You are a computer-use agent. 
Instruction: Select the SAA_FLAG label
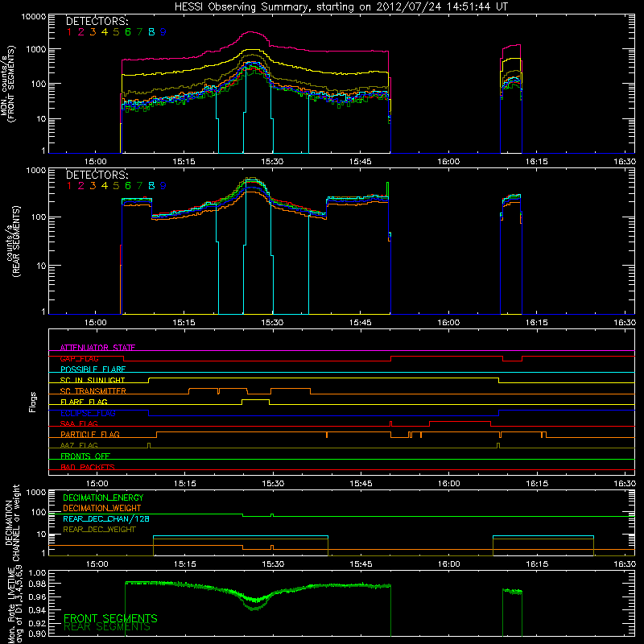click(79, 423)
